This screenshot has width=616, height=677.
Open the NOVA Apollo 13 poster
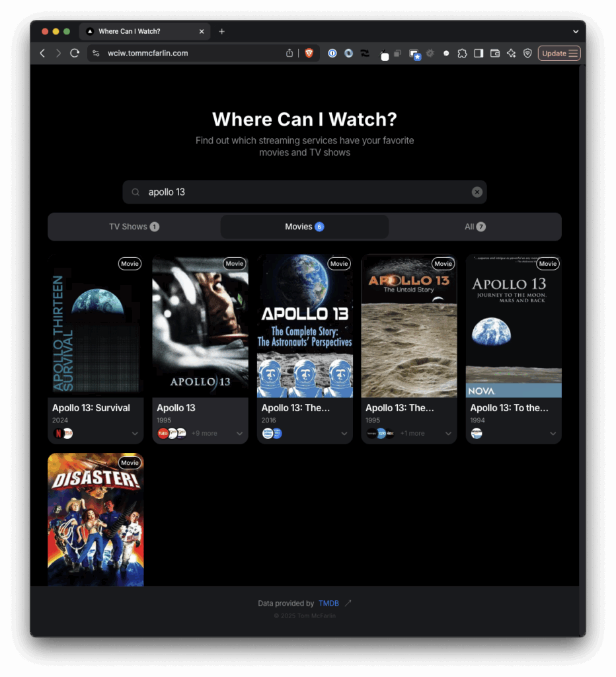click(514, 326)
